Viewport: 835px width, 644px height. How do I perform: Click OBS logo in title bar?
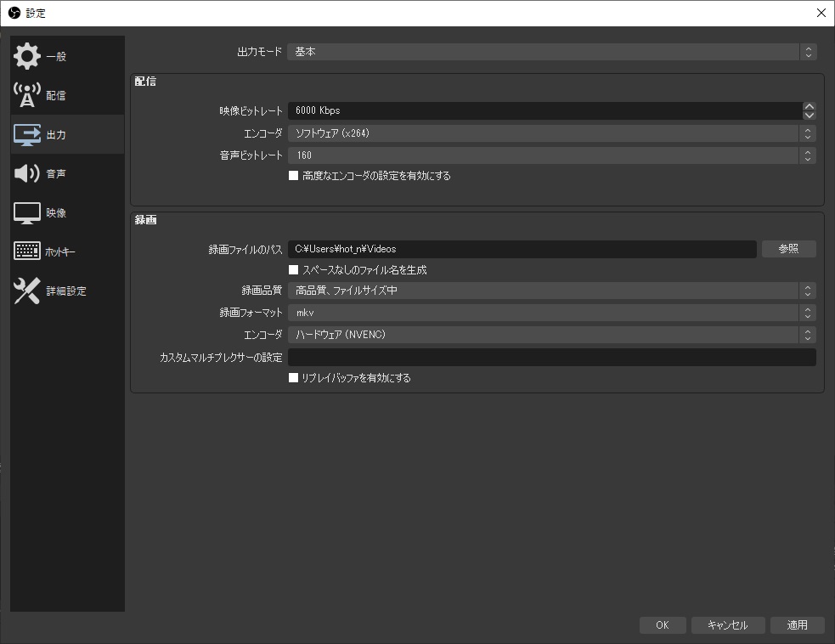click(14, 13)
